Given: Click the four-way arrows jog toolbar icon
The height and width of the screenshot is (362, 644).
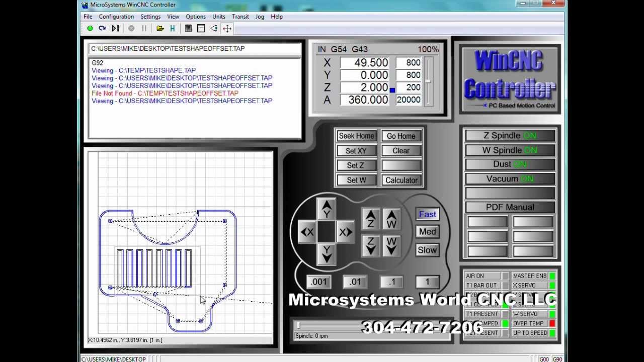Looking at the screenshot, I should [227, 29].
